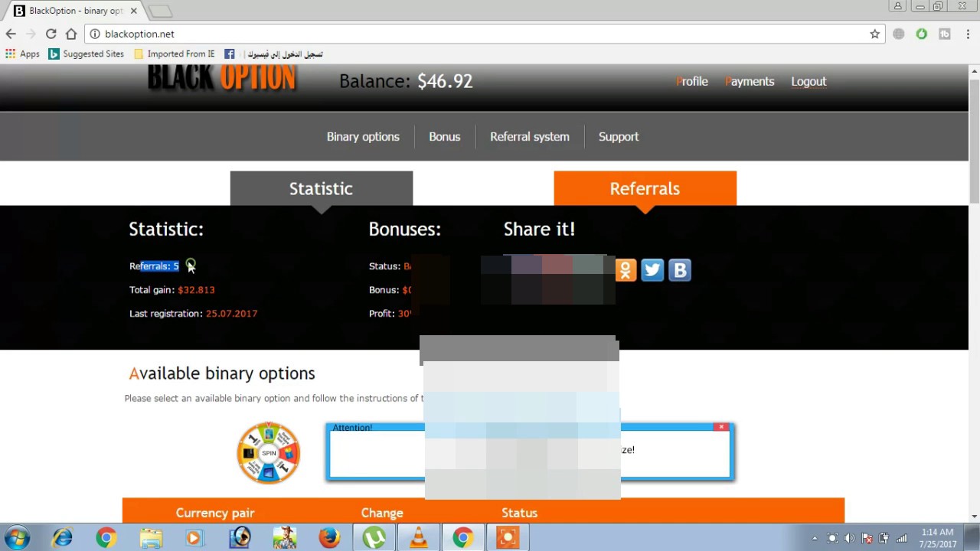The height and width of the screenshot is (551, 980).
Task: Switch to the Statistic tab
Action: click(x=321, y=188)
